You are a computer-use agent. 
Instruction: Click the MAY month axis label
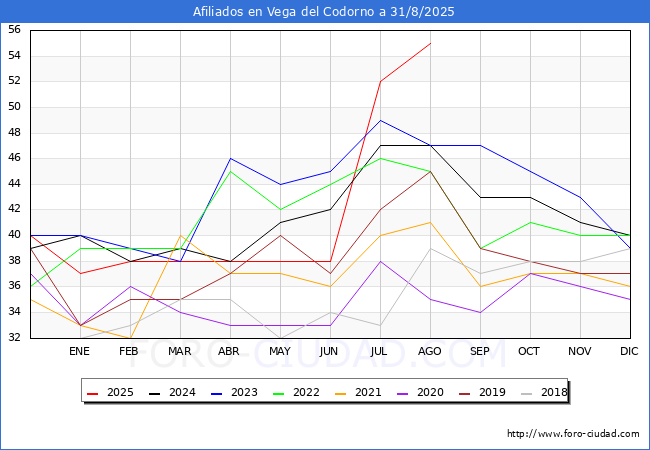pos(280,352)
